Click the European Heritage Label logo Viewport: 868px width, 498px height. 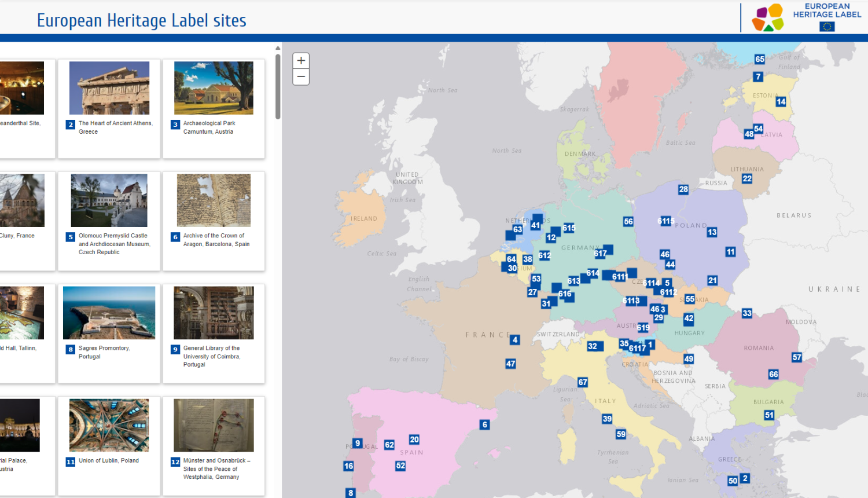point(806,17)
